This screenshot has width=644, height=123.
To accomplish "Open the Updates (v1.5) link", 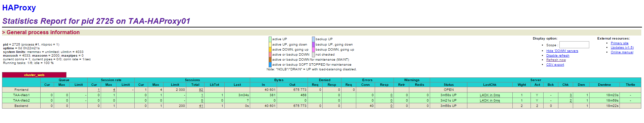I will point(622,48).
